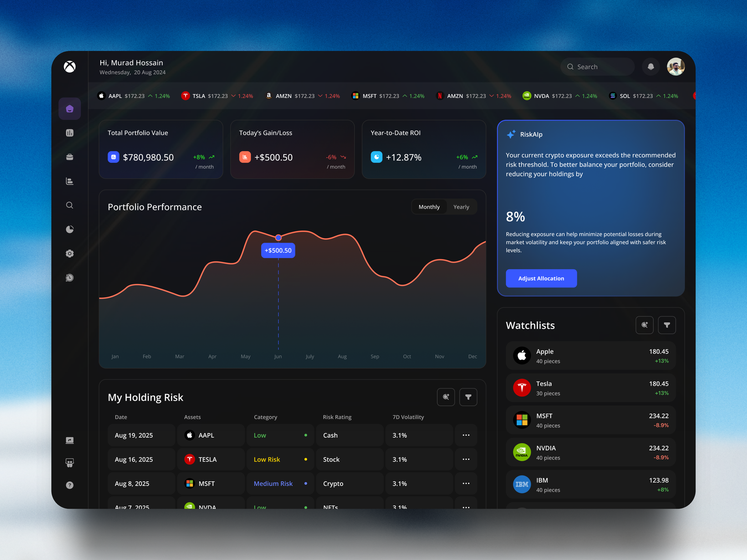Open the Analytics bar chart sidebar icon
Viewport: 747px width, 560px height.
pyautogui.click(x=70, y=133)
